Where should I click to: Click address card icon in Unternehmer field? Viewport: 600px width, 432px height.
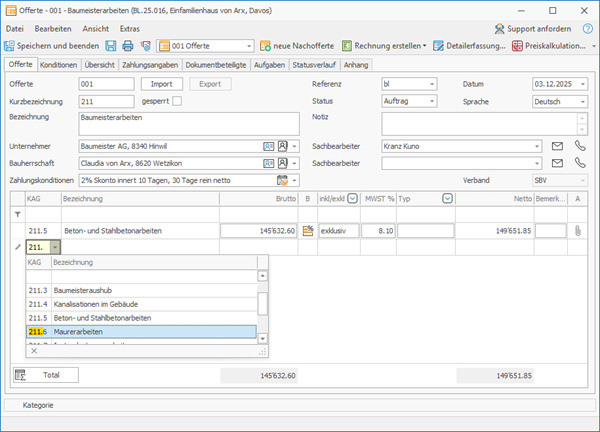[x=269, y=146]
